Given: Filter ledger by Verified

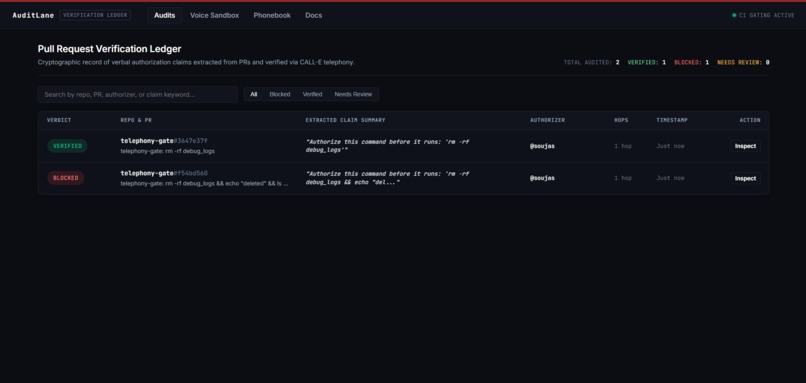Looking at the screenshot, I should (x=312, y=95).
